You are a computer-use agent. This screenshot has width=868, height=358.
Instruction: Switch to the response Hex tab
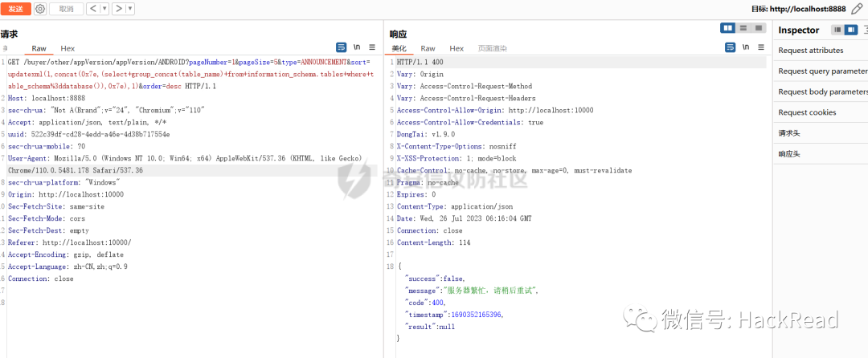pyautogui.click(x=457, y=48)
